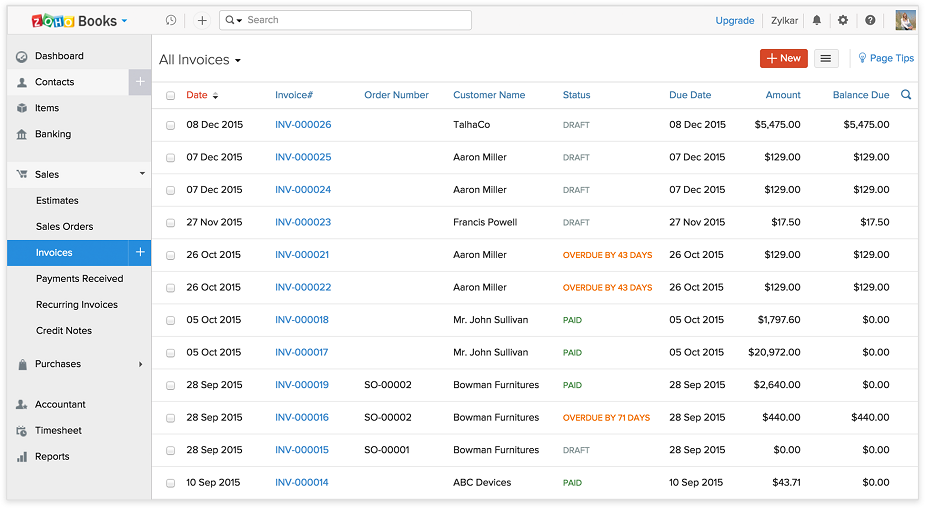Viewport: 925px width, 508px height.
Task: Click the Page Tips lightbulb icon
Action: (x=862, y=57)
